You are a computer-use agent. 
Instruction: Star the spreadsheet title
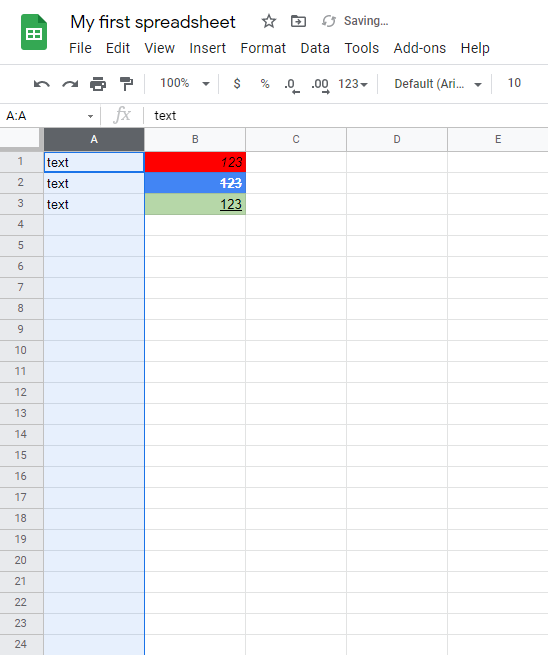tap(269, 21)
